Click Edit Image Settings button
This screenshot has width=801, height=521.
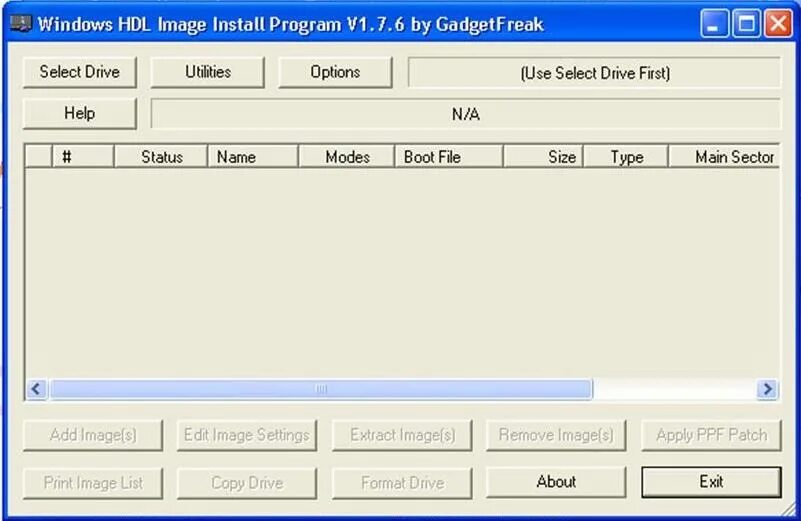coord(247,435)
